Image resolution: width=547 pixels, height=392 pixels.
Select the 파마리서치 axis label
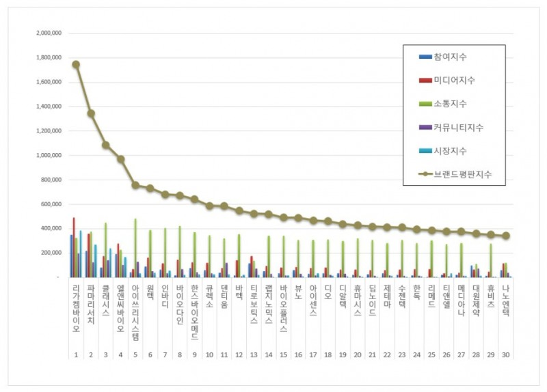(x=91, y=304)
